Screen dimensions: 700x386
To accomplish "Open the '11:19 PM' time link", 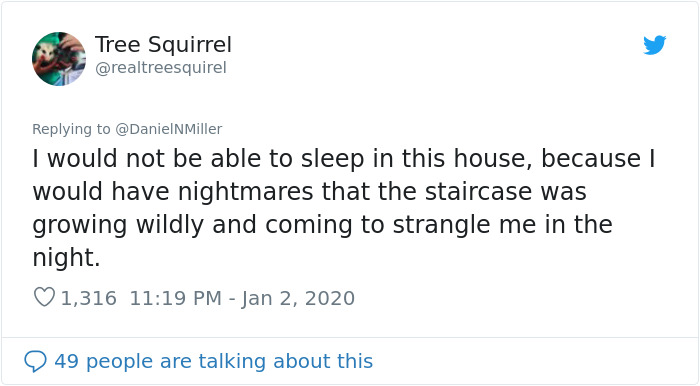I will [175, 298].
